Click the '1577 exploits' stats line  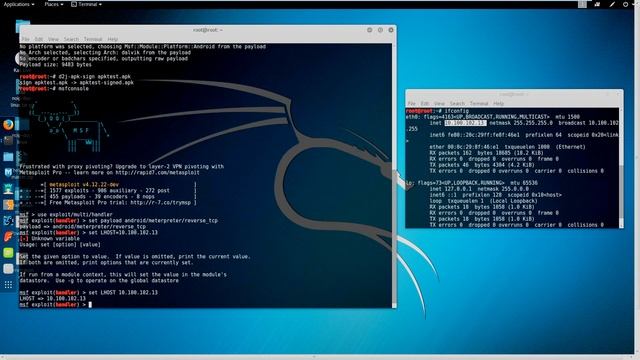109,191
